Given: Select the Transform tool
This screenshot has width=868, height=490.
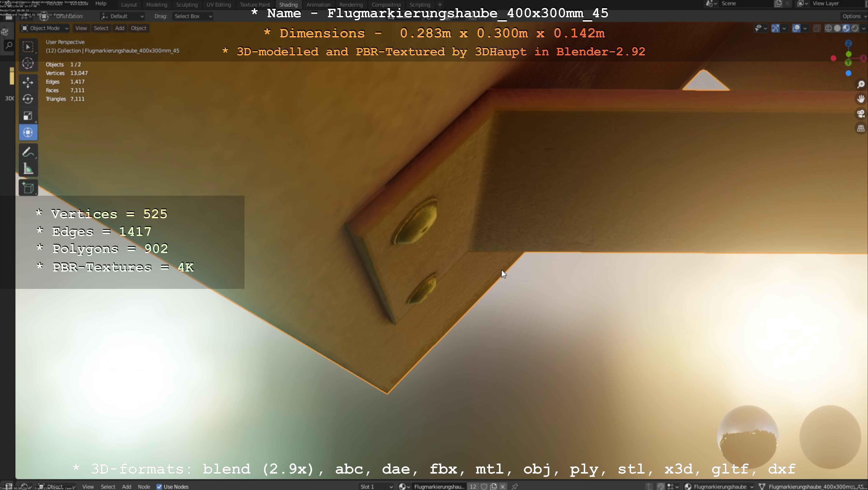Looking at the screenshot, I should tap(28, 132).
